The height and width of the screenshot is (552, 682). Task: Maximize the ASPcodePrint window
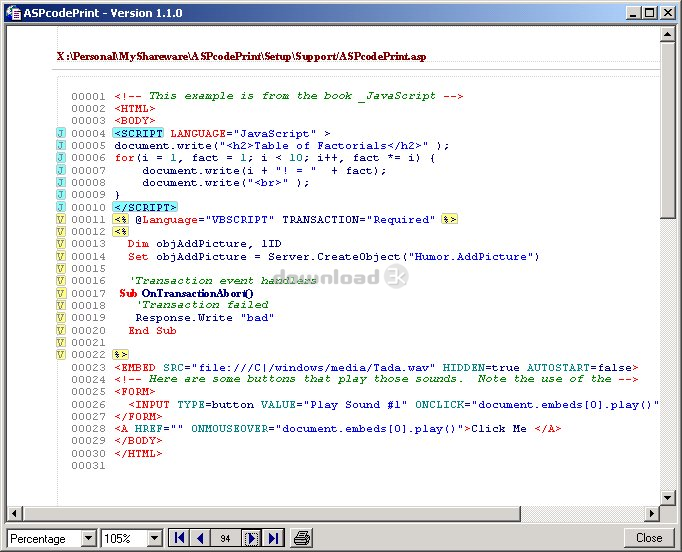pos(649,13)
